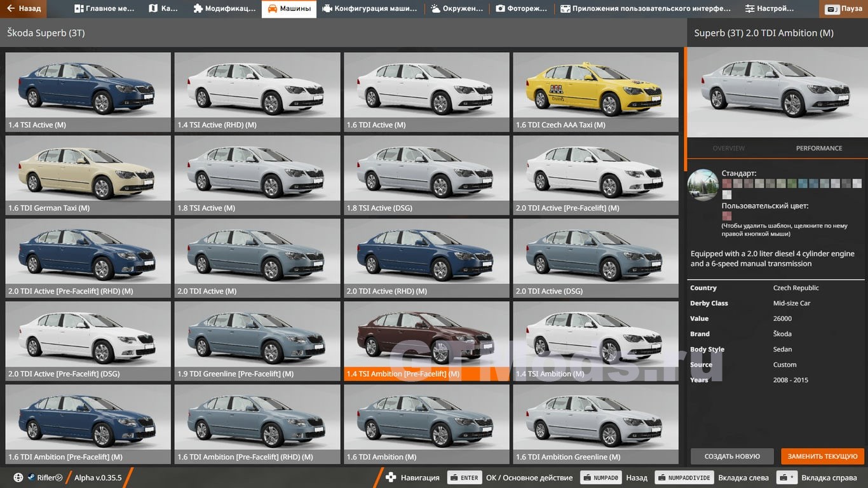Click СОЗДАТЬ НОВУЮ button
868x488 pixels.
[732, 456]
